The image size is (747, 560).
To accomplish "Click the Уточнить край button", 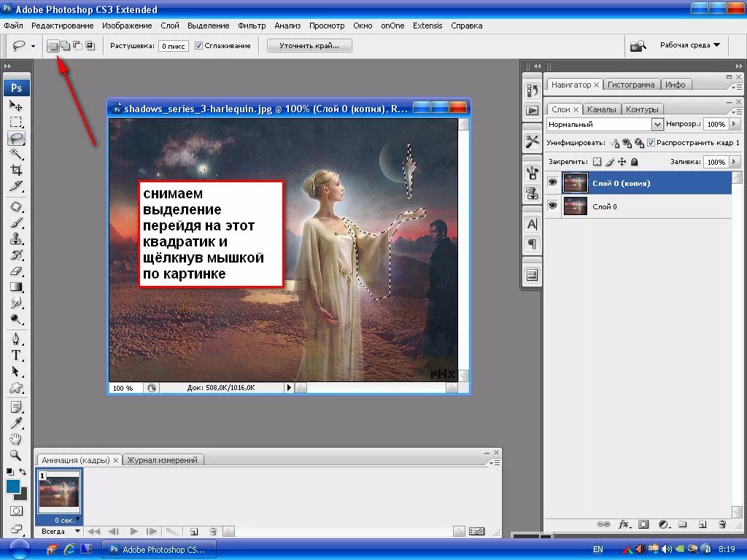I will tap(309, 46).
